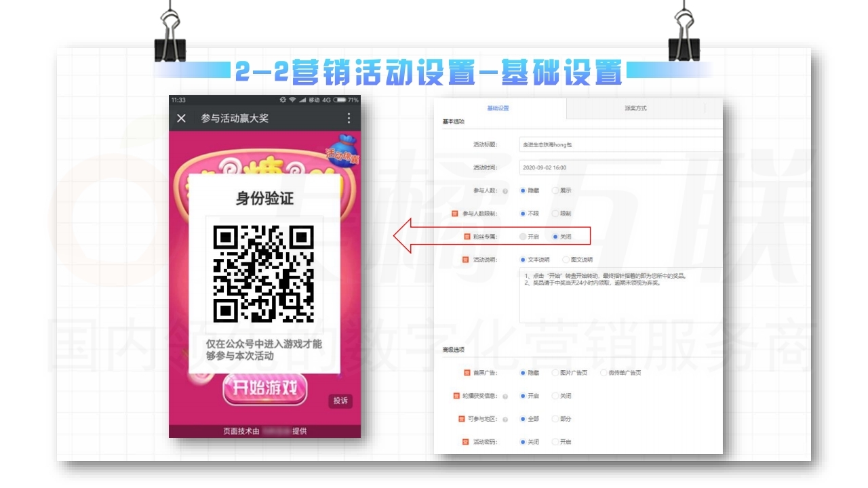Tap the 投诉 button

(340, 401)
